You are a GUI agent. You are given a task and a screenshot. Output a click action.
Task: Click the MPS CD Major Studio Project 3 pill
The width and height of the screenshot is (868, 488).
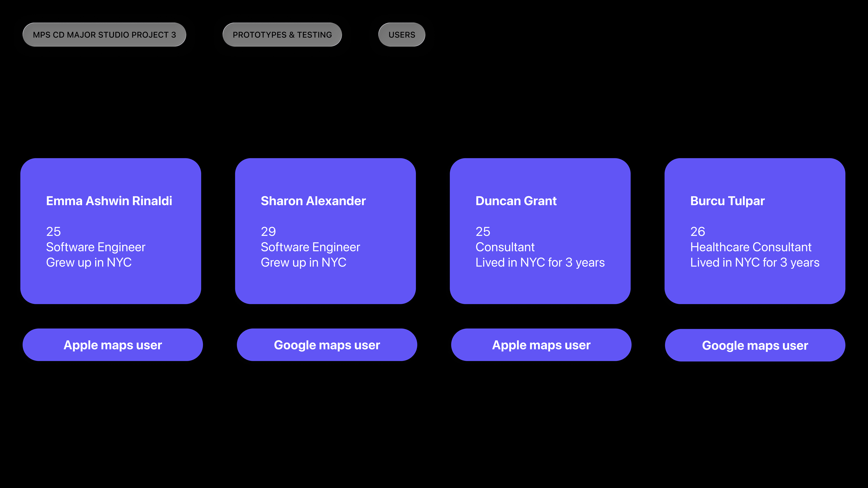coord(104,35)
